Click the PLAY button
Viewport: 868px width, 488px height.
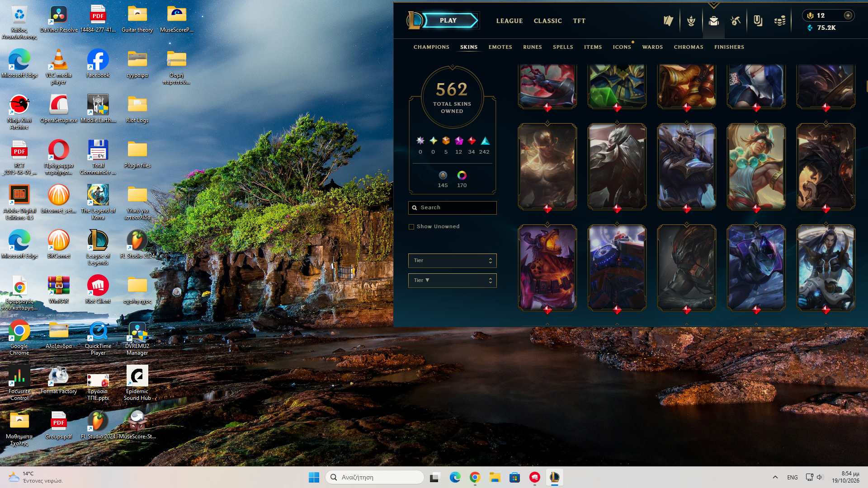pos(450,20)
